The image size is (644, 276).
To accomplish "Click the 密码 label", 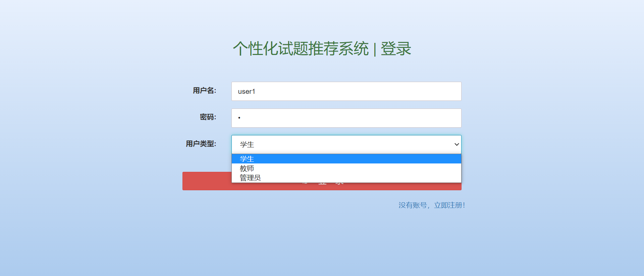I will (x=208, y=117).
